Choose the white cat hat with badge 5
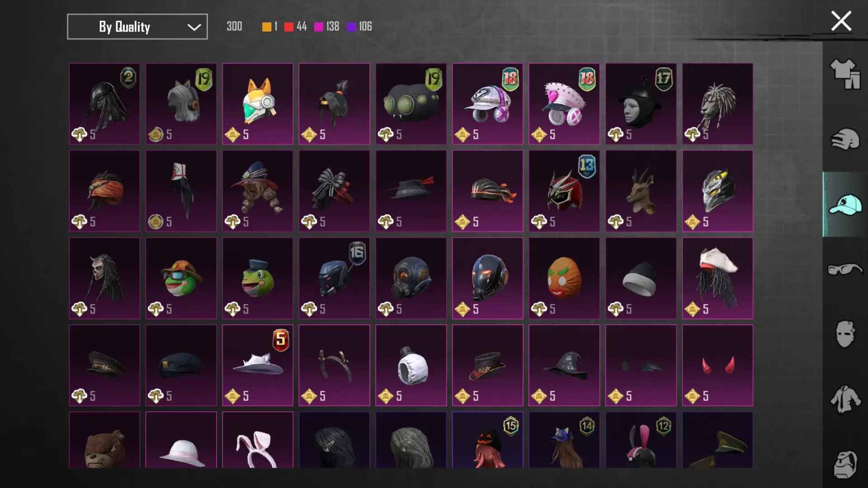 point(258,365)
